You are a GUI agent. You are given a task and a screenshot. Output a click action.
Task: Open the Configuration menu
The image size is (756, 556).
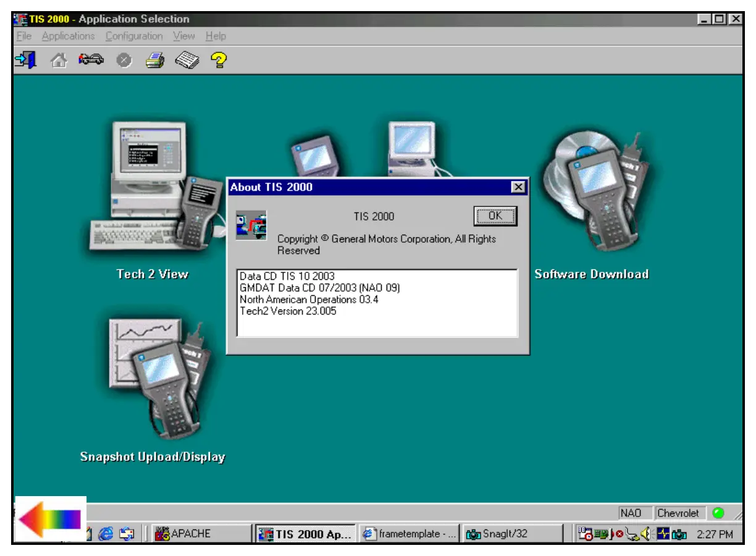tap(134, 36)
